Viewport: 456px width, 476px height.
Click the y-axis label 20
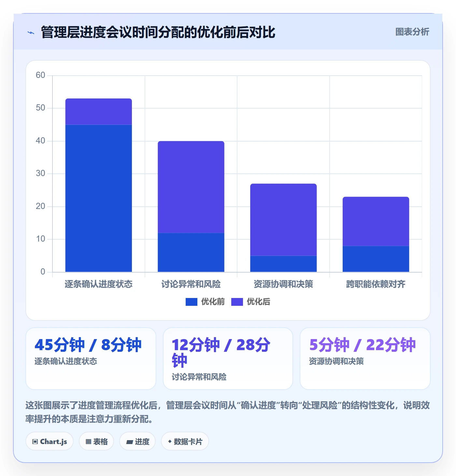pos(40,206)
